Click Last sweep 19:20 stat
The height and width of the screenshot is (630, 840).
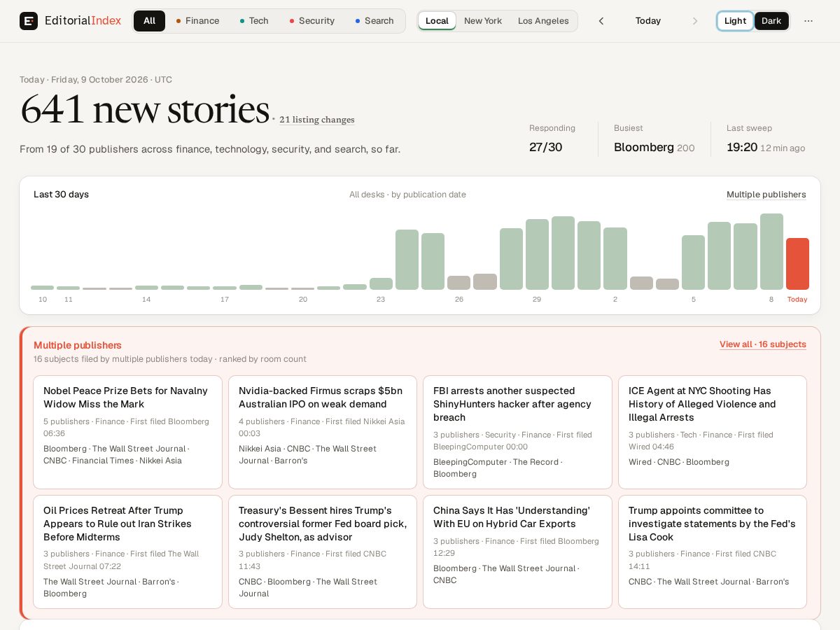pos(766,139)
